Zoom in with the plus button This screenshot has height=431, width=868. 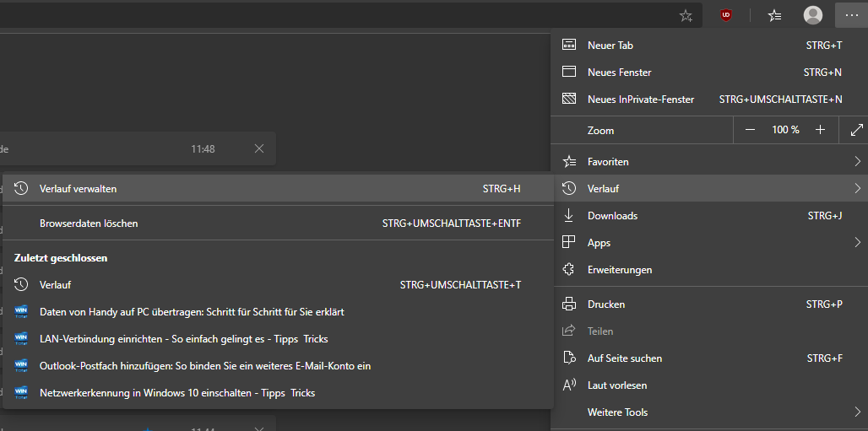click(820, 130)
